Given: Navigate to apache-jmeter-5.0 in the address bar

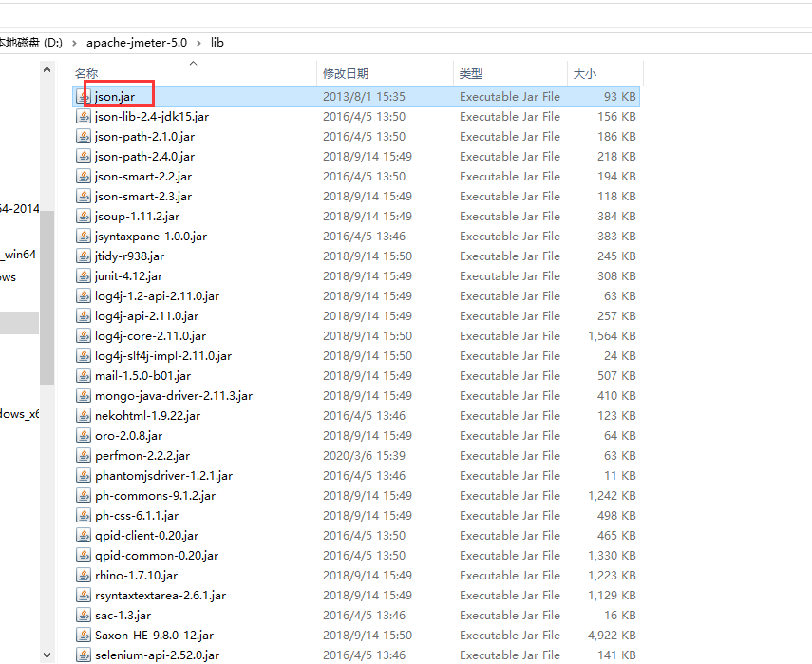Looking at the screenshot, I should pos(139,42).
